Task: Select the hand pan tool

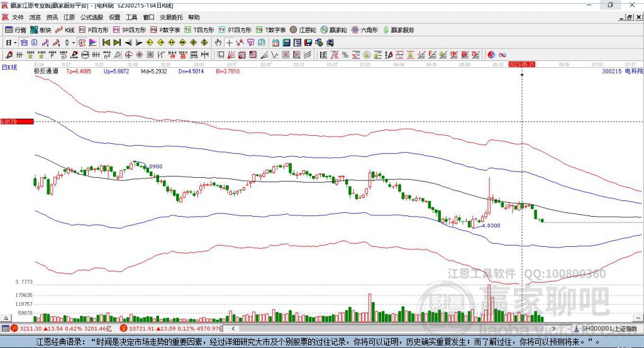Action: coord(218,43)
